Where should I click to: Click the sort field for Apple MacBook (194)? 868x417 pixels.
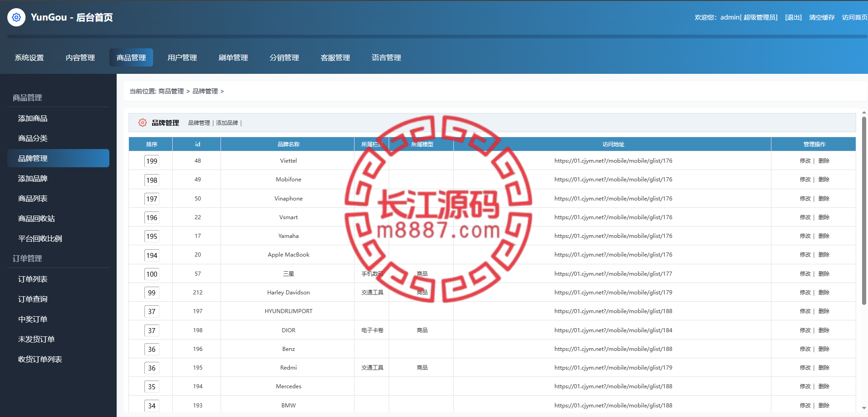pyautogui.click(x=152, y=255)
